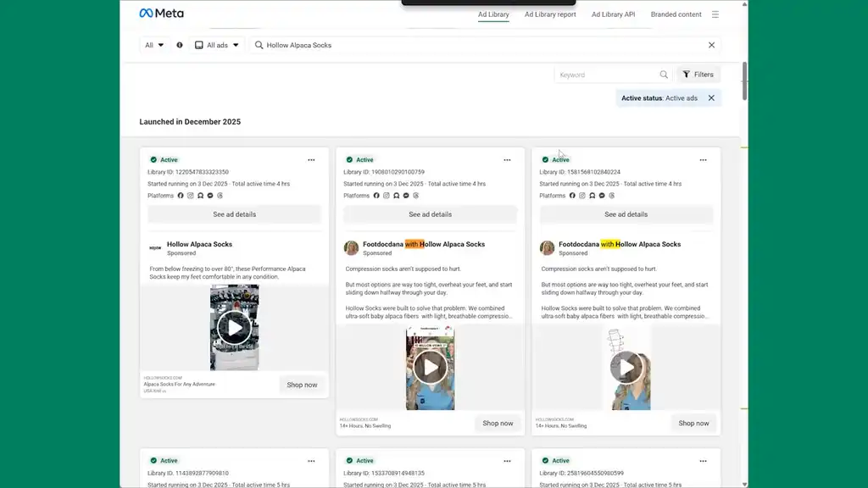This screenshot has height=488, width=868.
Task: Click the Filters button
Action: [x=698, y=75]
